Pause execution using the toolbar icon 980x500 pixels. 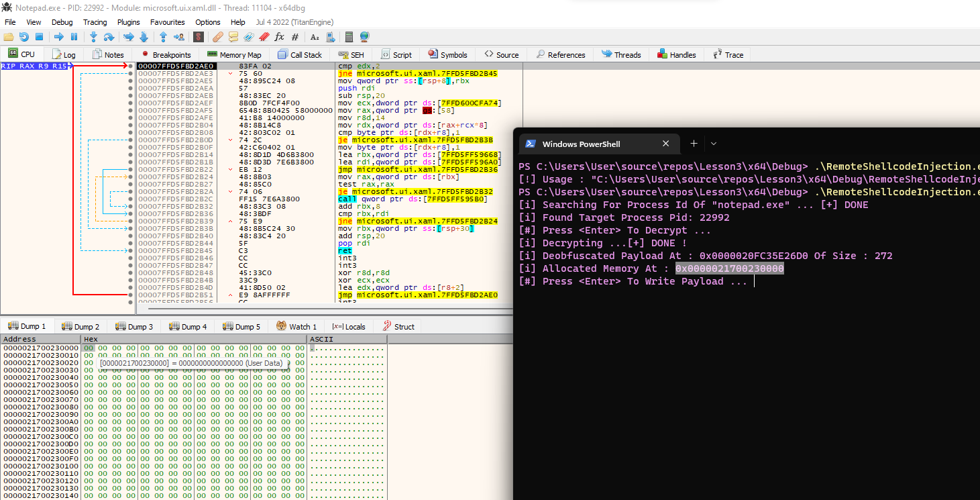coord(74,37)
